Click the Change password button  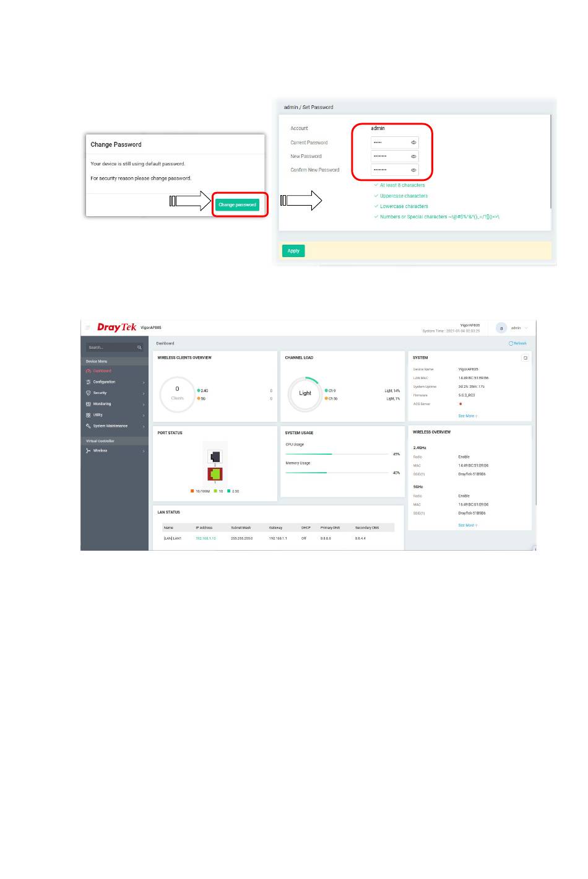[x=237, y=204]
